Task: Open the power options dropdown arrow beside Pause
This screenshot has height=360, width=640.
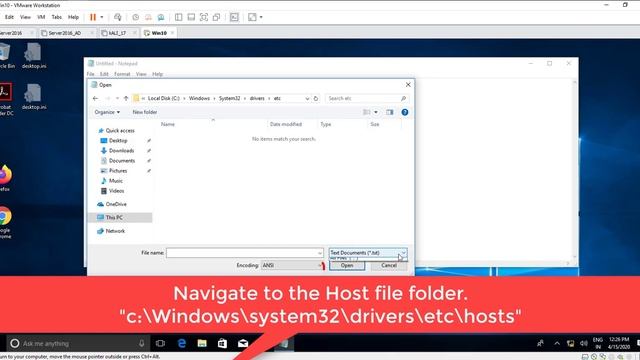Action: [102, 17]
